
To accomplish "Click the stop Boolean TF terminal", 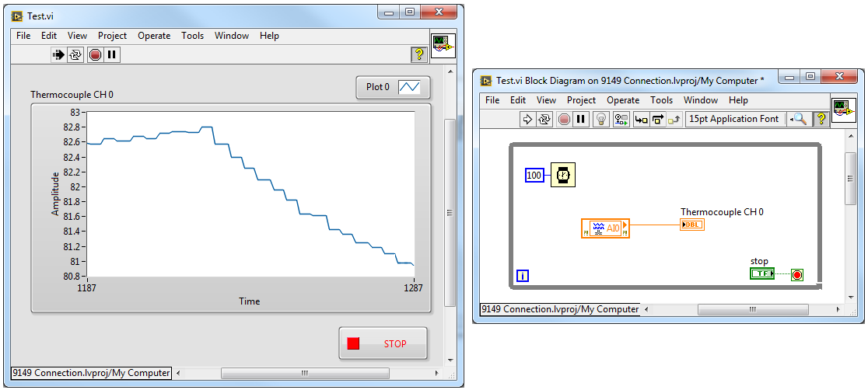I will pyautogui.click(x=762, y=273).
